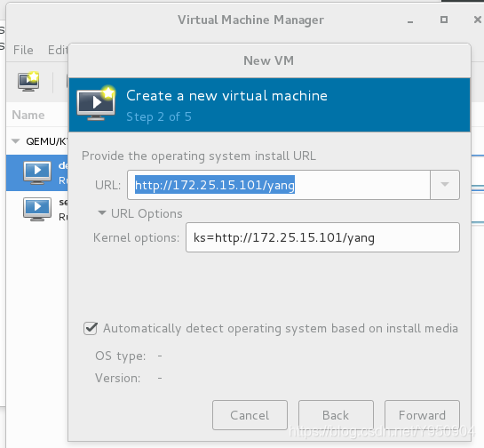
Task: Open the URL history dropdown arrow
Action: pyautogui.click(x=445, y=185)
